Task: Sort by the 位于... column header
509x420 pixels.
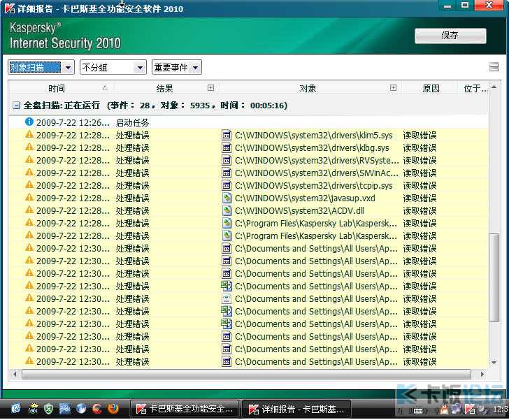Action: pos(474,88)
